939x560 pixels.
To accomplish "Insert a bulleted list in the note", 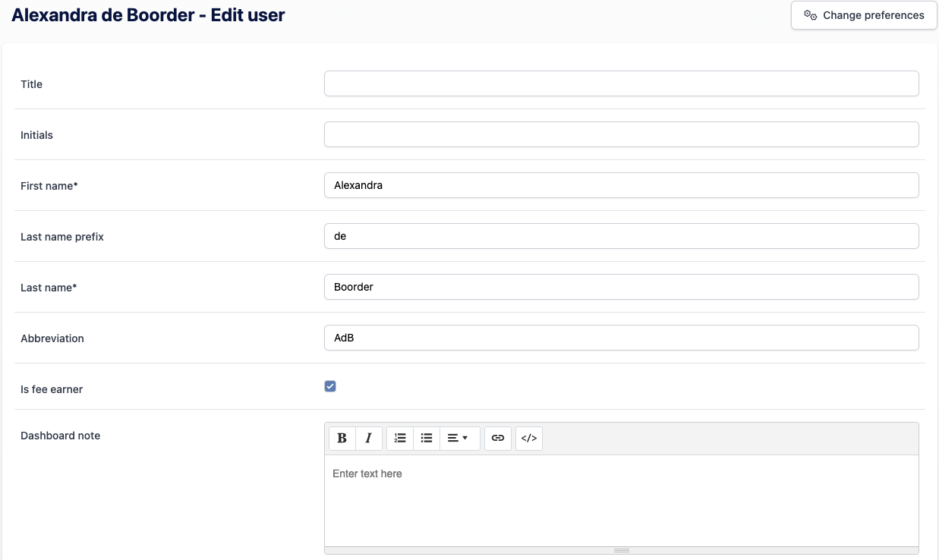I will pyautogui.click(x=427, y=438).
